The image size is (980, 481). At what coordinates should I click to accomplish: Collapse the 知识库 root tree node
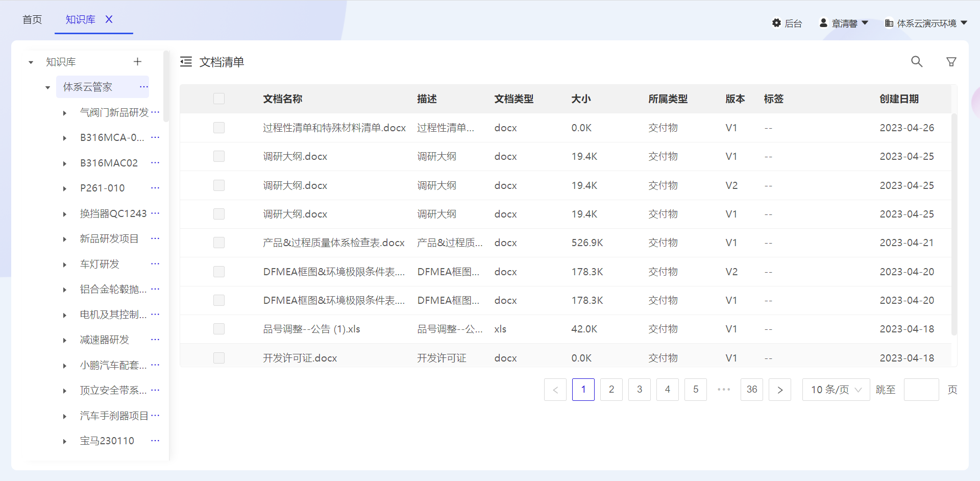[31, 62]
